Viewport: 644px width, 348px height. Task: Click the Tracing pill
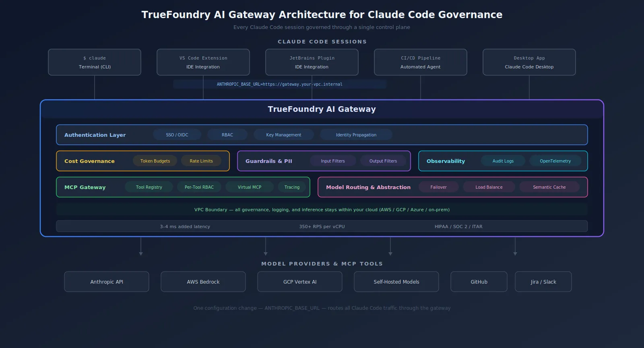pos(292,187)
